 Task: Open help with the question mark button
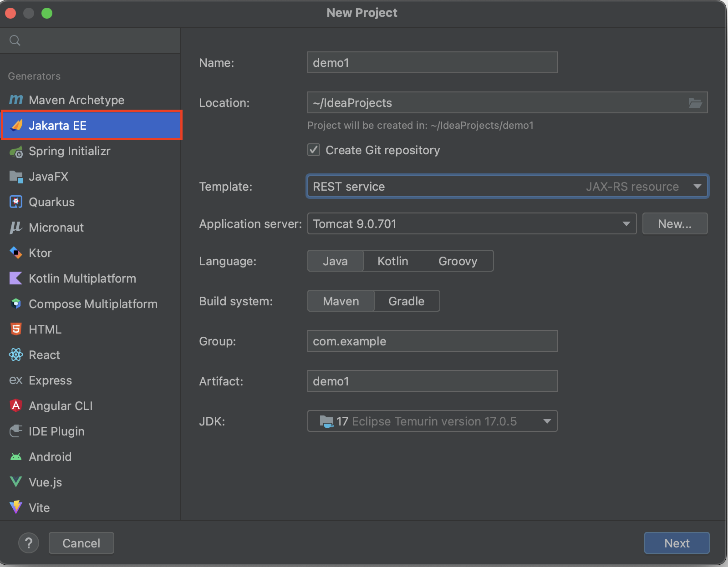(28, 543)
